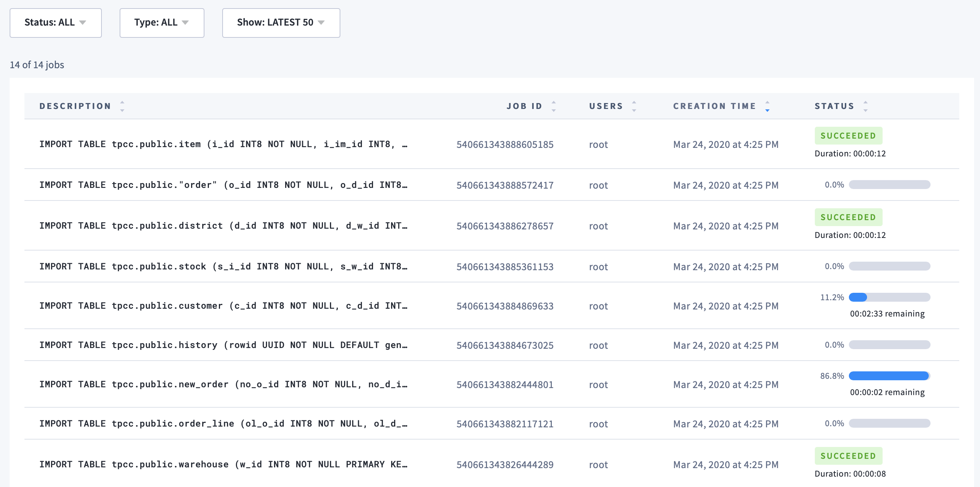The image size is (980, 487).
Task: Open the Status: ALL dropdown
Action: click(56, 23)
